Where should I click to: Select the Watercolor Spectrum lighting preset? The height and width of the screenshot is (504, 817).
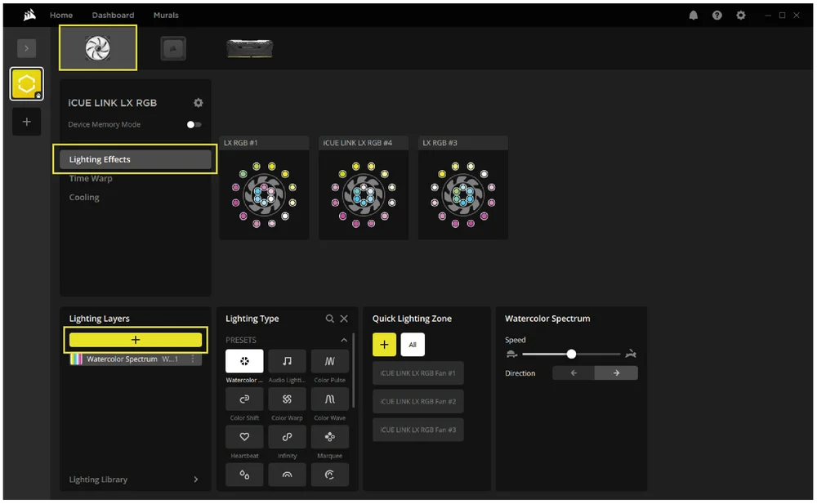(244, 361)
